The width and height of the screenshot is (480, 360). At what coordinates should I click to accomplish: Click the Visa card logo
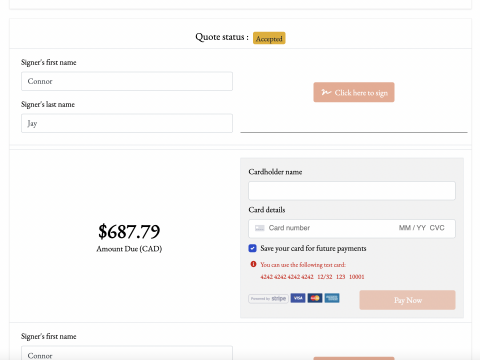pos(298,298)
